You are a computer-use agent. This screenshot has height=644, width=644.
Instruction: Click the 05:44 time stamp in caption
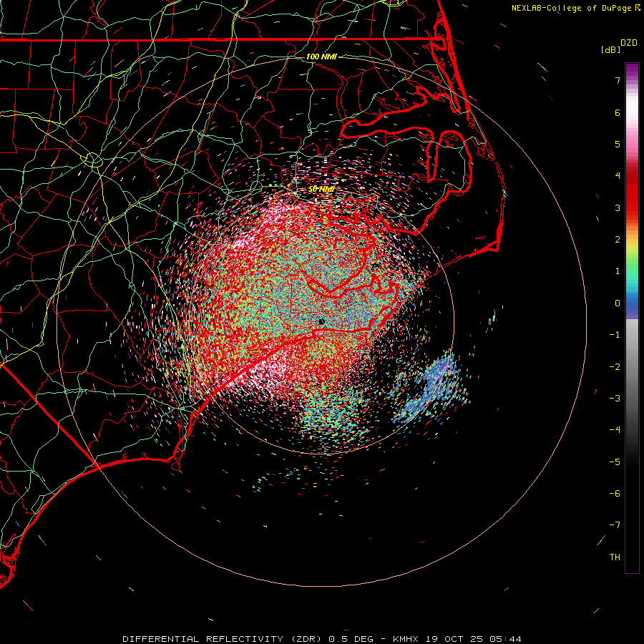506,639
